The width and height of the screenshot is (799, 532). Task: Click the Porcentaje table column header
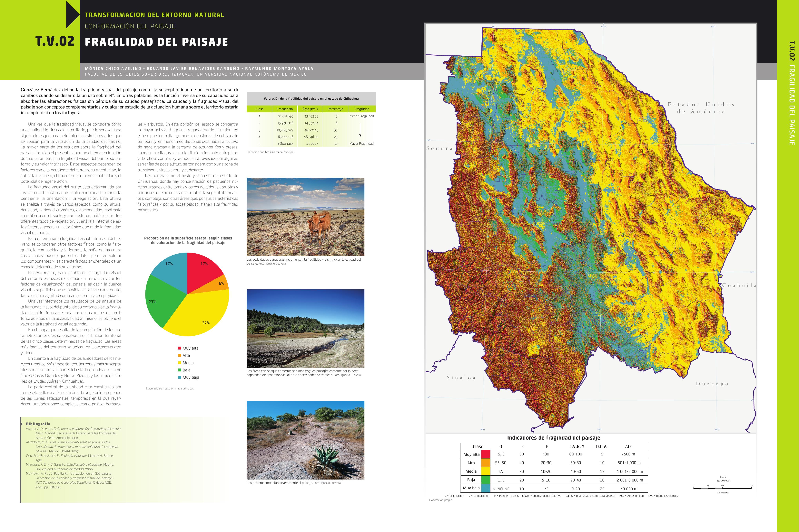pyautogui.click(x=335, y=109)
